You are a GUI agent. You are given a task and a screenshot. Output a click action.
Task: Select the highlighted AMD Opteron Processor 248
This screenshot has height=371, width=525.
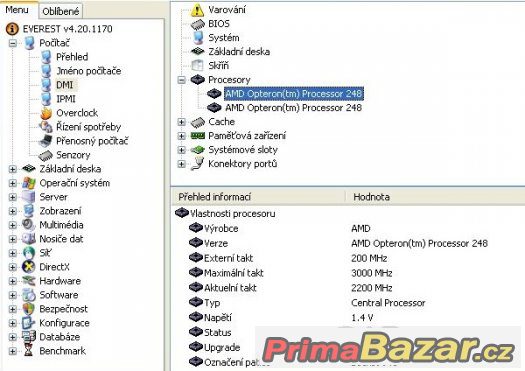294,94
